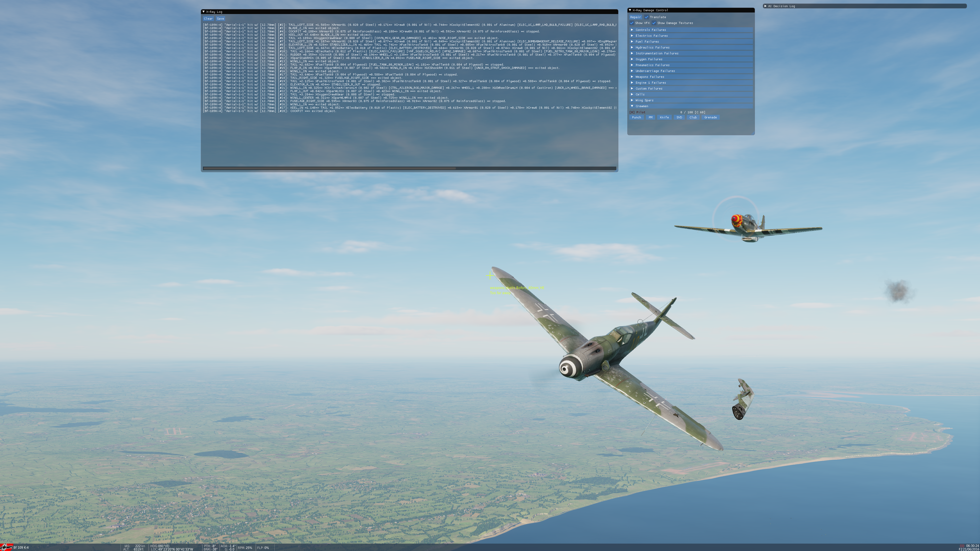Viewport: 980px width, 551px height.
Task: Click the 'X-Ray Log' window title bar
Action: pyautogui.click(x=409, y=12)
